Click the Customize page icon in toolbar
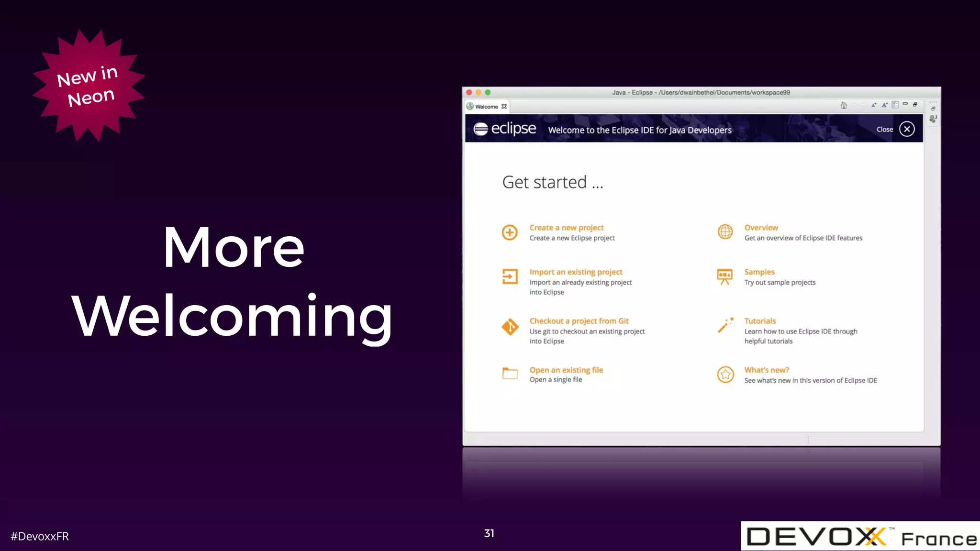Viewport: 980px width, 551px height. click(x=895, y=105)
